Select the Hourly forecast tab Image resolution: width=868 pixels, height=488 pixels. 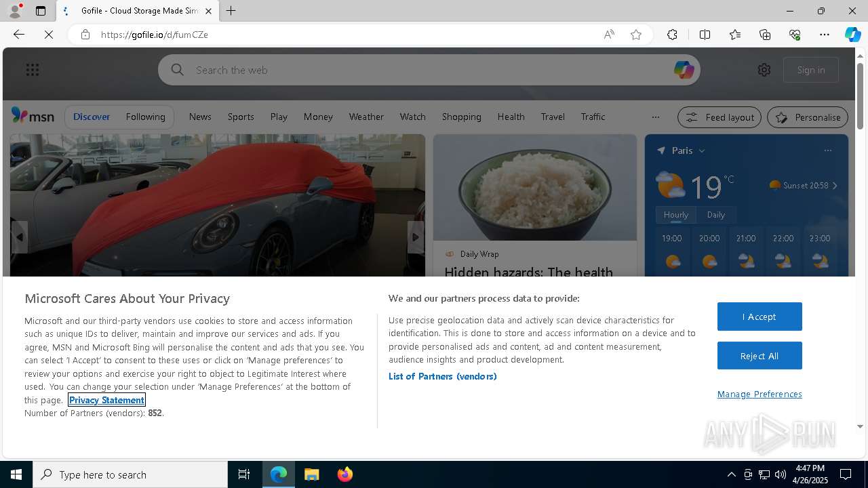point(676,214)
